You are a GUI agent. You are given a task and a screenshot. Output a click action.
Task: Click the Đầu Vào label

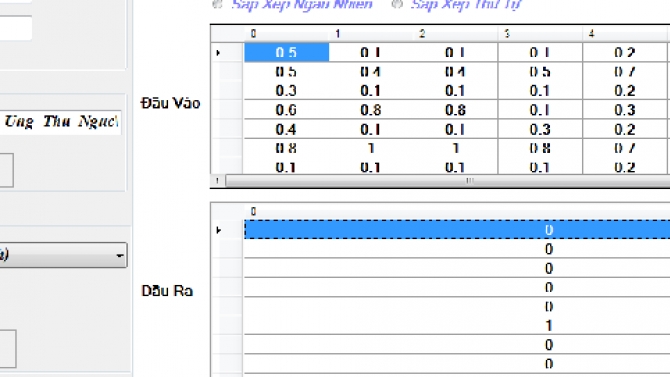(x=170, y=103)
